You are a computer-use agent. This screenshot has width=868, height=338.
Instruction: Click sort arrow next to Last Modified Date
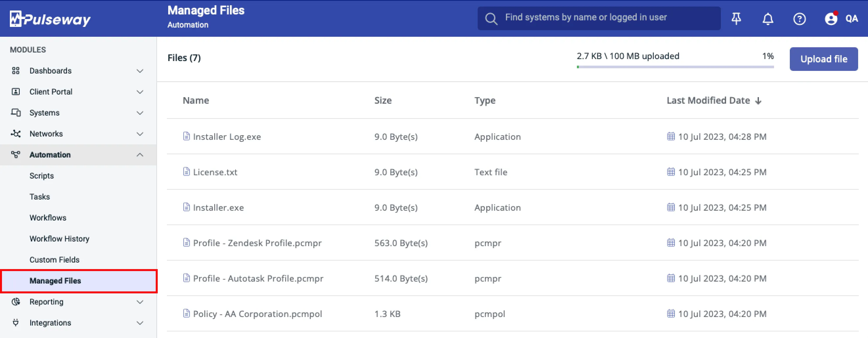point(758,101)
